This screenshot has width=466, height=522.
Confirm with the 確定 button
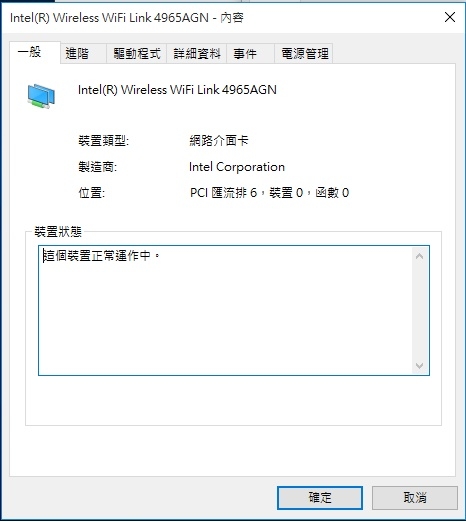pyautogui.click(x=320, y=498)
